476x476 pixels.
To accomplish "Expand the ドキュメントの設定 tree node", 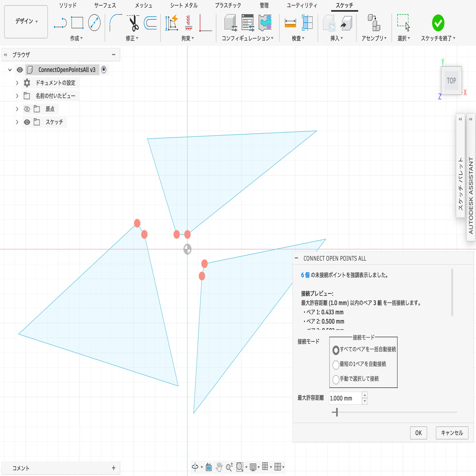I will pyautogui.click(x=17, y=83).
